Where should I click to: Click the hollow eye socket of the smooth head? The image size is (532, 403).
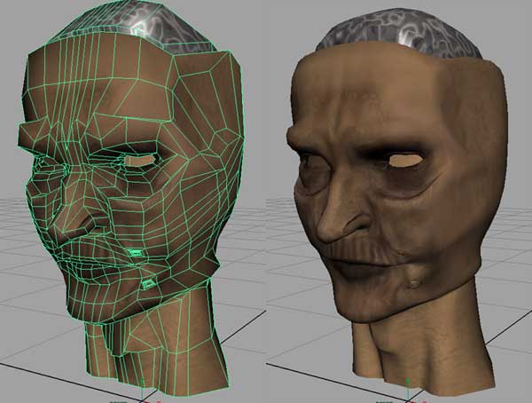pyautogui.click(x=406, y=160)
